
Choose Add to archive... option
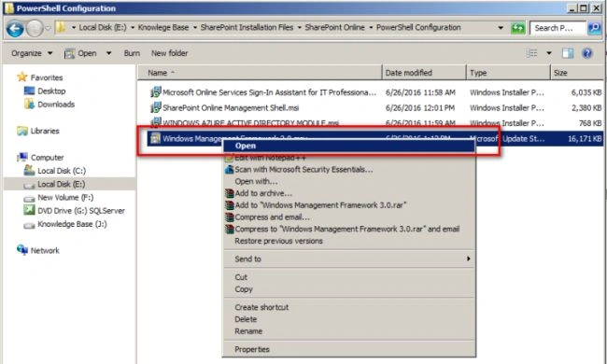click(x=349, y=193)
